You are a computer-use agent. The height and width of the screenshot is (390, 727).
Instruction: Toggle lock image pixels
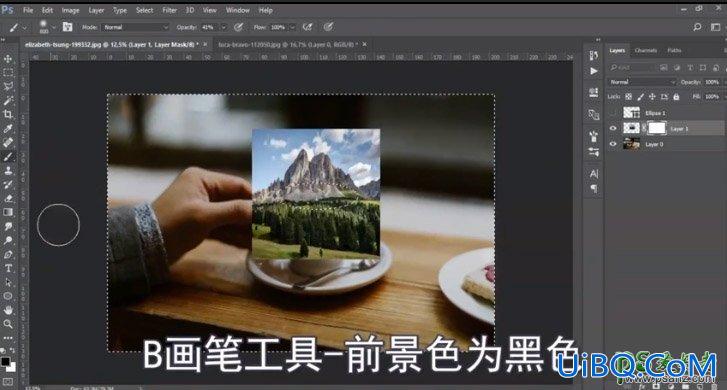[x=640, y=96]
